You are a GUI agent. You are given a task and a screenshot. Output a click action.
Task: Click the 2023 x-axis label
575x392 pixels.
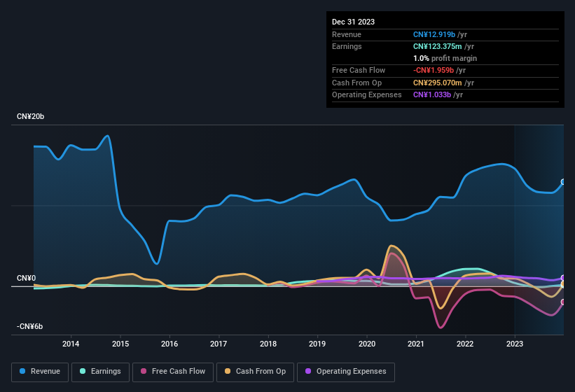point(515,344)
